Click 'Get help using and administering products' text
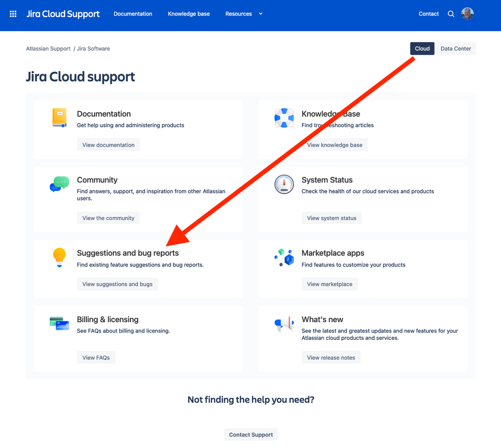This screenshot has width=501, height=448. [x=130, y=125]
